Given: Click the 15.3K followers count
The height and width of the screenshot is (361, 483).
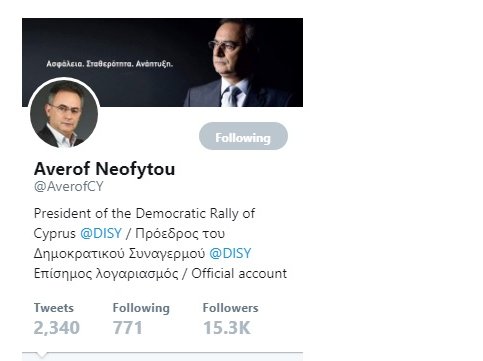Looking at the screenshot, I should click(227, 328).
